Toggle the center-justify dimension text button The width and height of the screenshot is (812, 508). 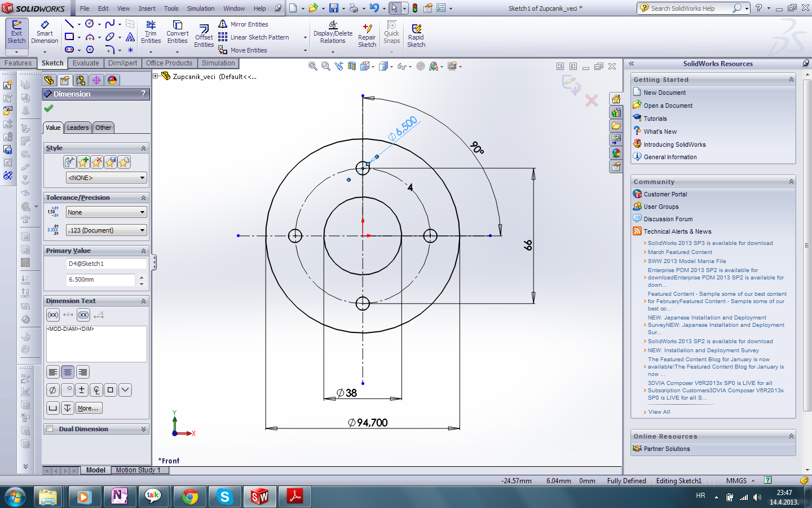tap(68, 373)
